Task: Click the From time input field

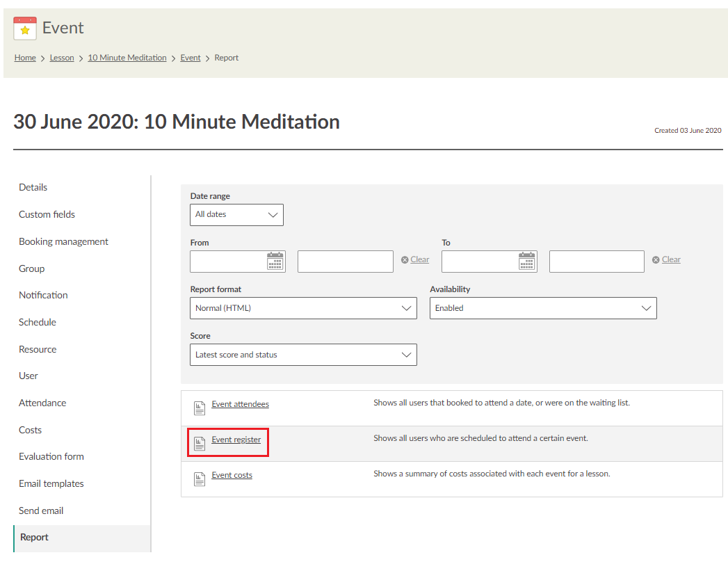Action: 345,262
